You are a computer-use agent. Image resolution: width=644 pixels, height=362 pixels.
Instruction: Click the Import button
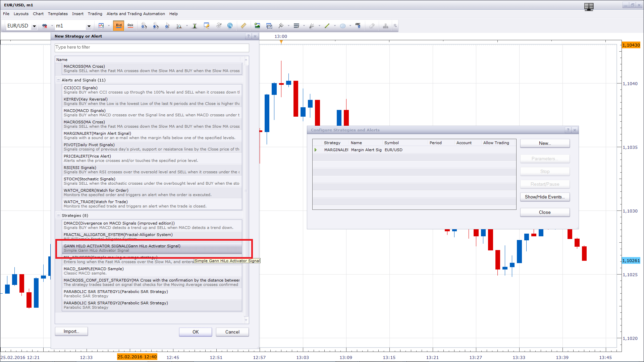[71, 331]
